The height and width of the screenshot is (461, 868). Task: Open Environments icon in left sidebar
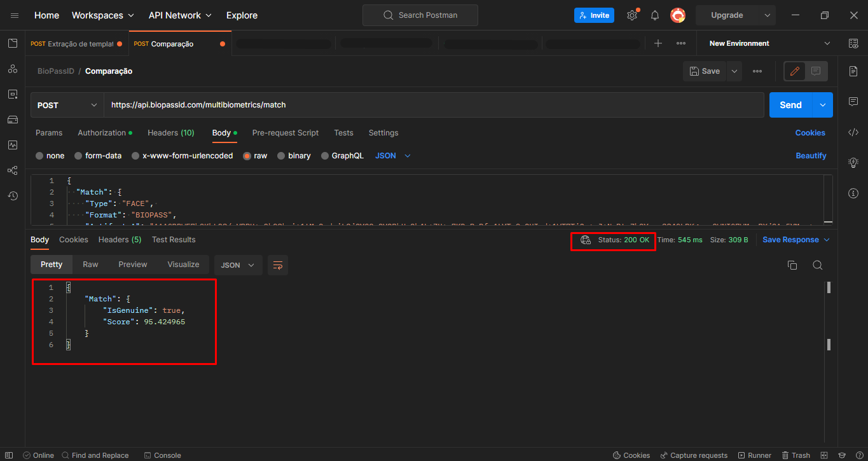coord(13,94)
